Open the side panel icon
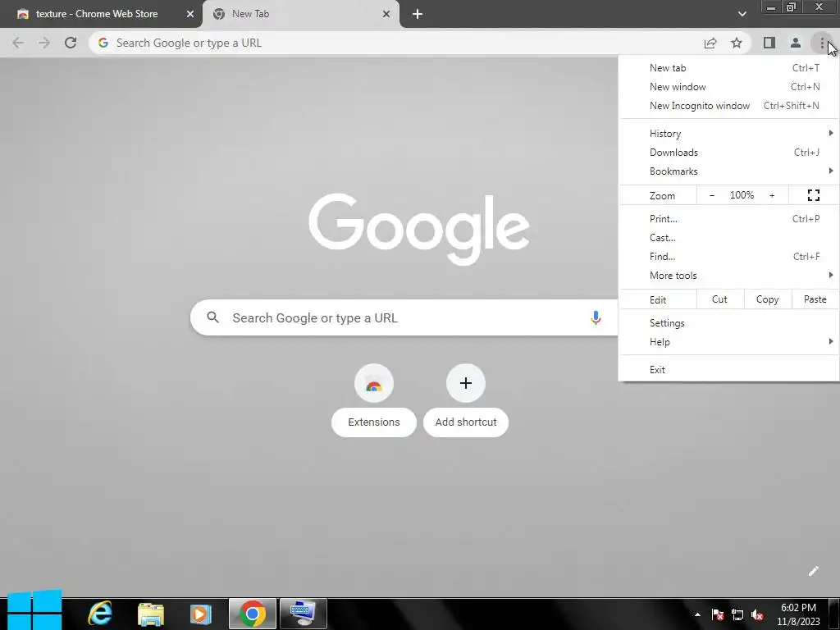The height and width of the screenshot is (630, 840). click(x=769, y=43)
